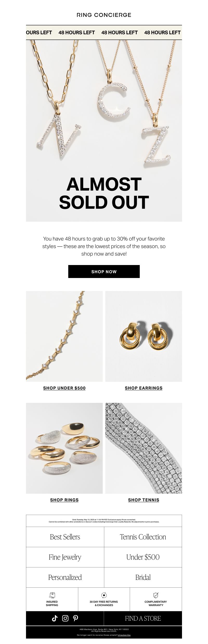Viewport: 208px width, 644px height.
Task: Open the Instagram social icon
Action: pos(65,618)
